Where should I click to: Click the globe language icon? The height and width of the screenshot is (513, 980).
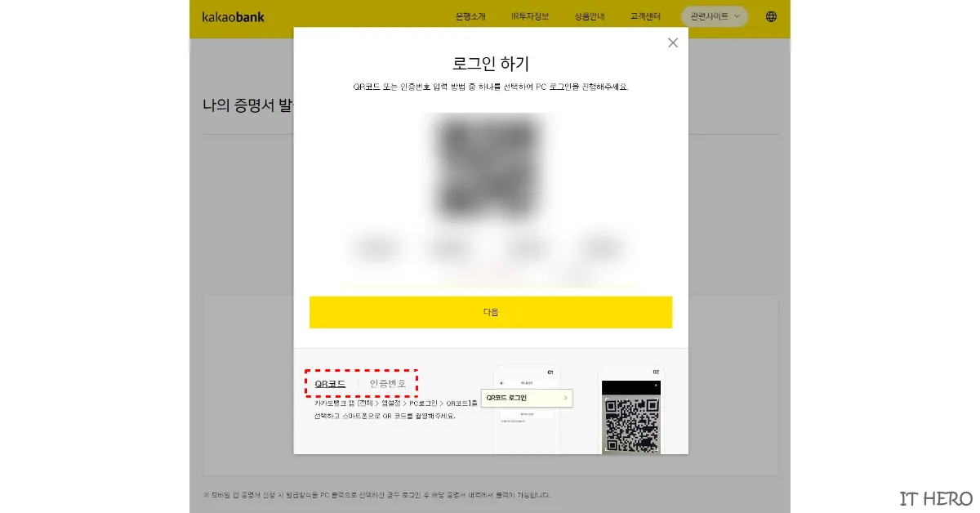772,16
